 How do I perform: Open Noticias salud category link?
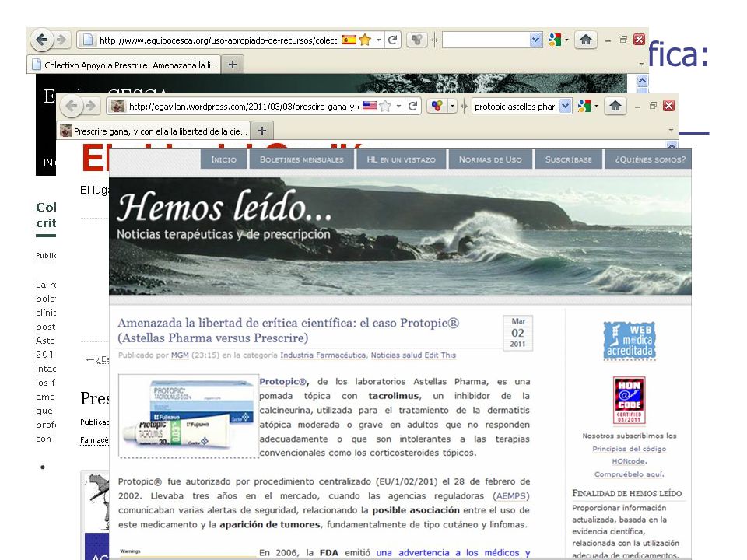pyautogui.click(x=396, y=355)
